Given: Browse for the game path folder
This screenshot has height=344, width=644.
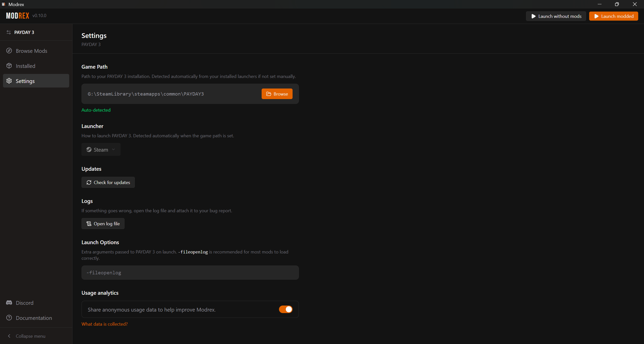Looking at the screenshot, I should pyautogui.click(x=277, y=94).
